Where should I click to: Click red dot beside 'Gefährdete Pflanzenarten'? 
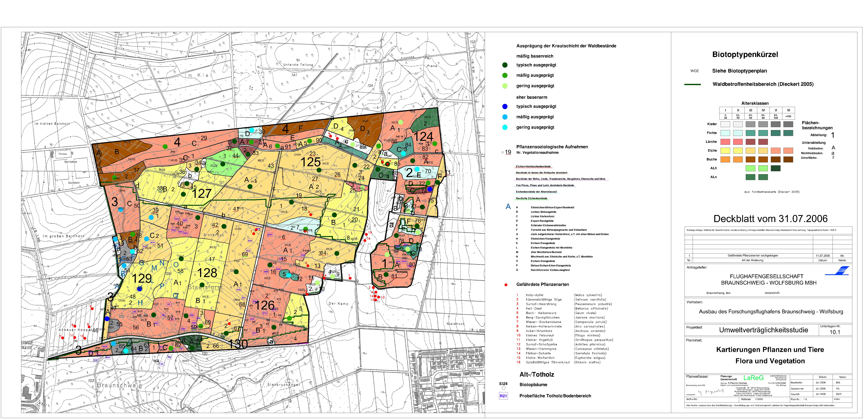[506, 285]
